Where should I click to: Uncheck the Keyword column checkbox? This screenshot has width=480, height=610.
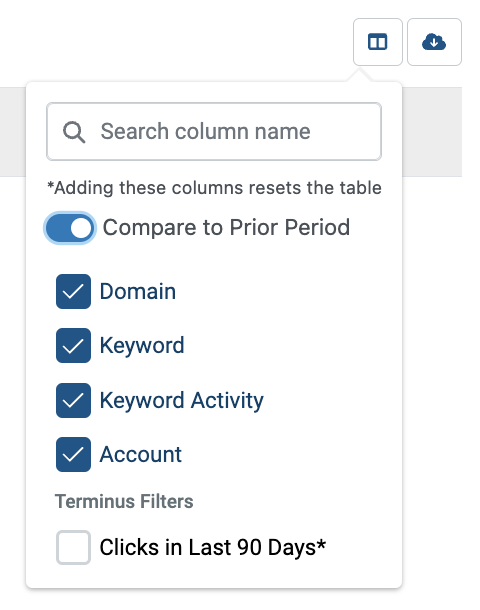73,345
